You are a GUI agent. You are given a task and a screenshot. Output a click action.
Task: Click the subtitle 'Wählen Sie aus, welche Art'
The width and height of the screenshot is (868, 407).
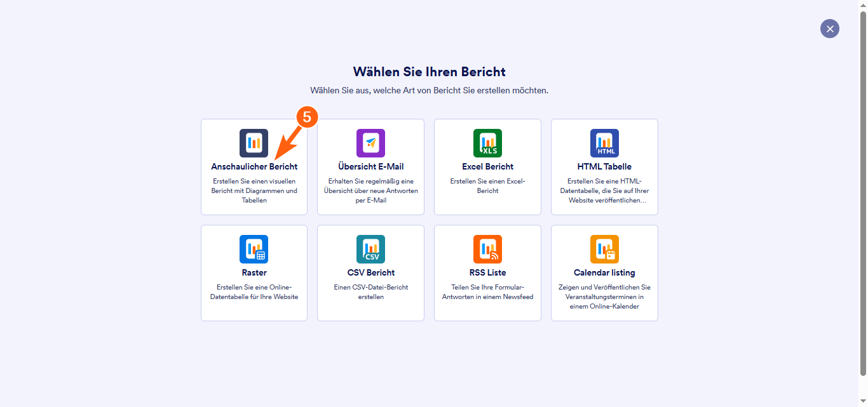pyautogui.click(x=430, y=90)
